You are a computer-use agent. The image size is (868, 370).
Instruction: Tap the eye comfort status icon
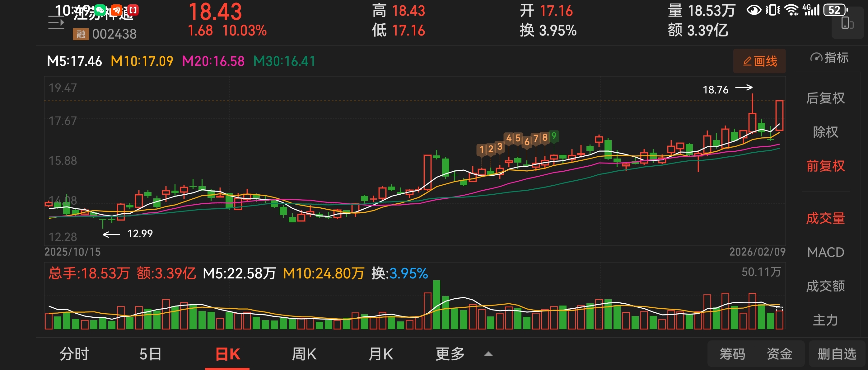754,11
